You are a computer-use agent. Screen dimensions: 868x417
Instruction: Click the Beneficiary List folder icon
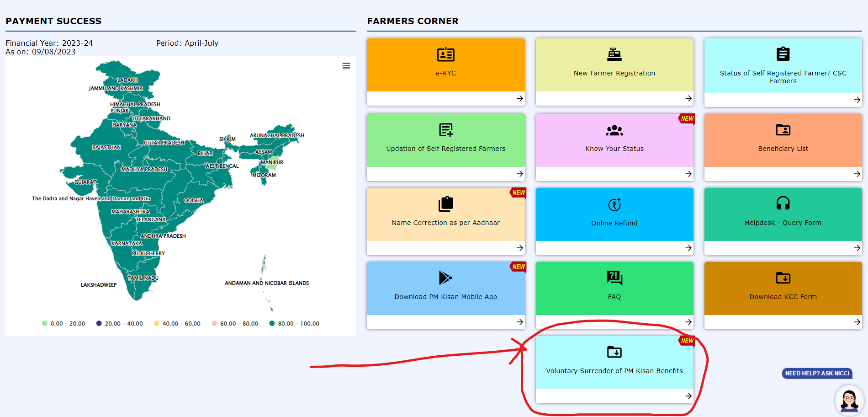[783, 130]
